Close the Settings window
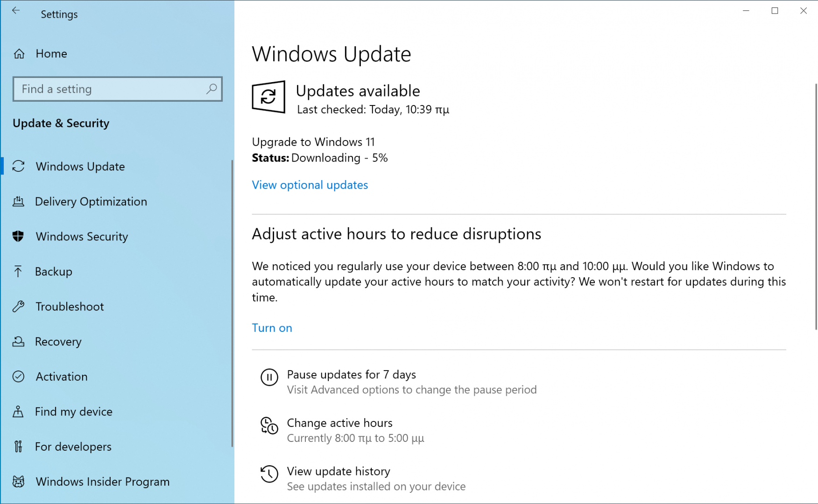818x504 pixels. pyautogui.click(x=804, y=11)
